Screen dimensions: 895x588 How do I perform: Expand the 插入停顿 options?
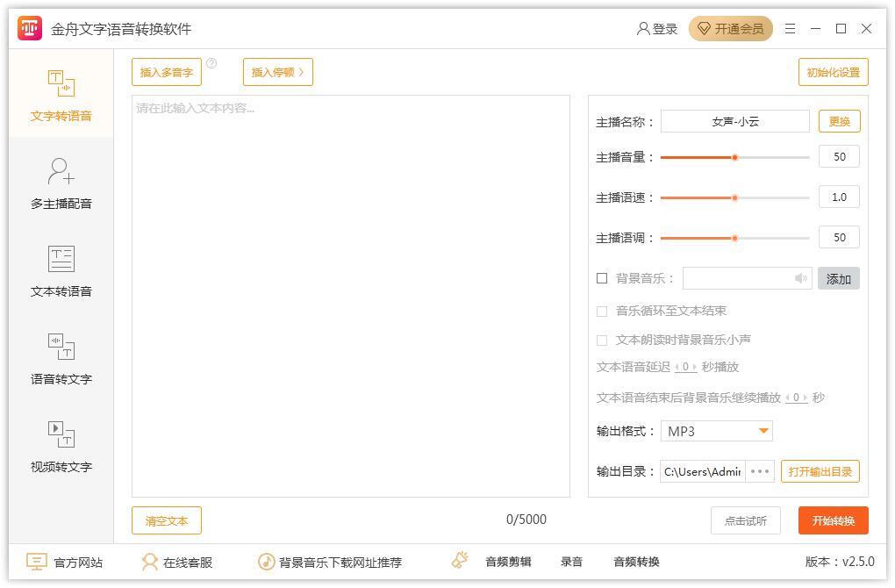pyautogui.click(x=278, y=72)
